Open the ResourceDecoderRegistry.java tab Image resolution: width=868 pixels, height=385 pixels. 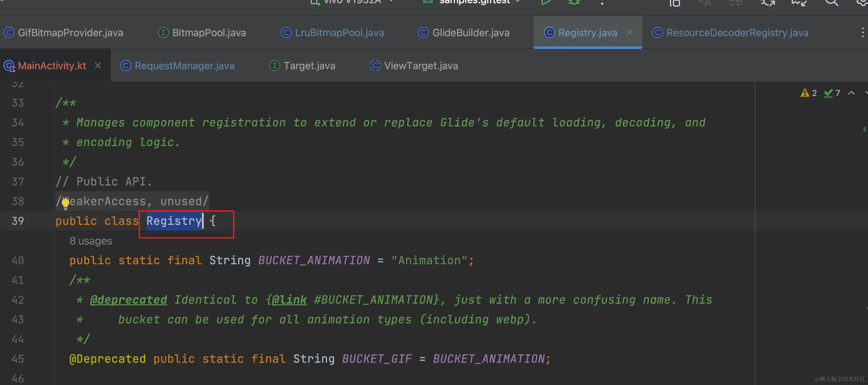(730, 33)
